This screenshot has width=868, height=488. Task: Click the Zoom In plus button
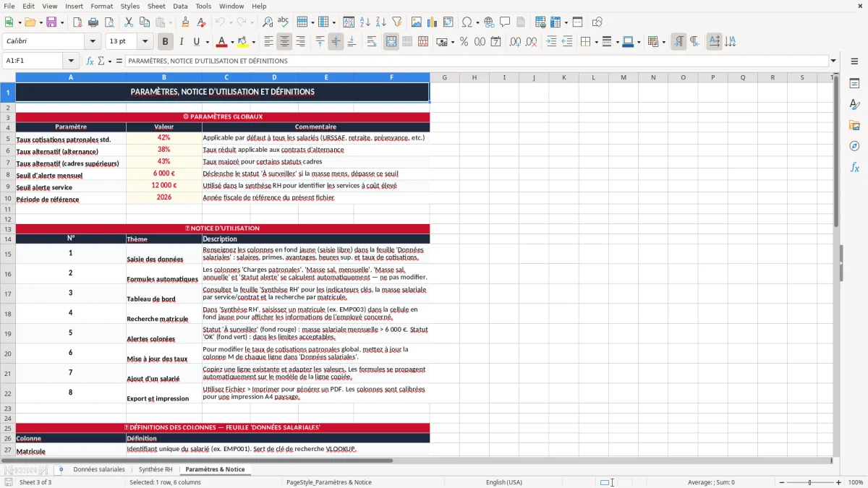[838, 482]
